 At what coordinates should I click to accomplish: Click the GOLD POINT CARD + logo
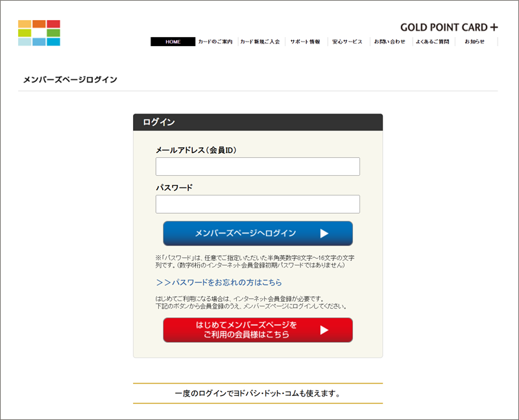(x=449, y=27)
